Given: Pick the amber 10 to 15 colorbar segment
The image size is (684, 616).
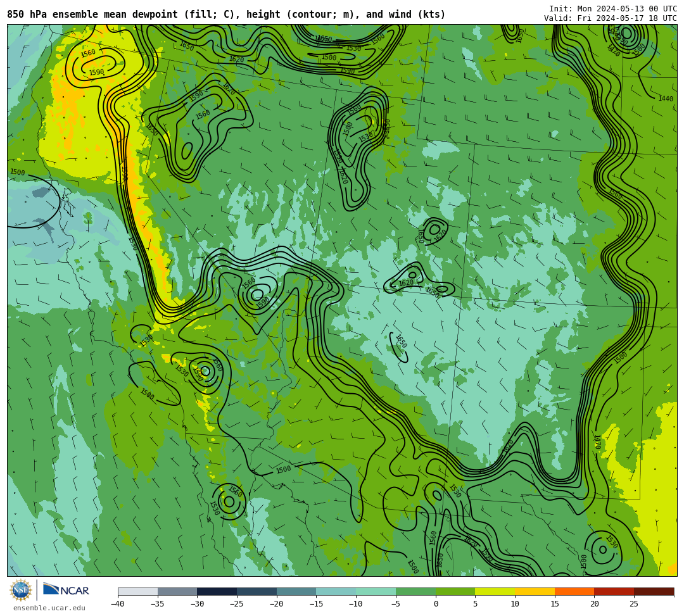Looking at the screenshot, I should pyautogui.click(x=535, y=591).
